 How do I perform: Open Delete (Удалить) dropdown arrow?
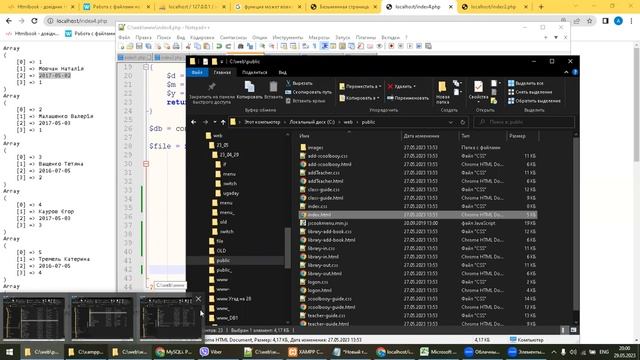coord(415,87)
